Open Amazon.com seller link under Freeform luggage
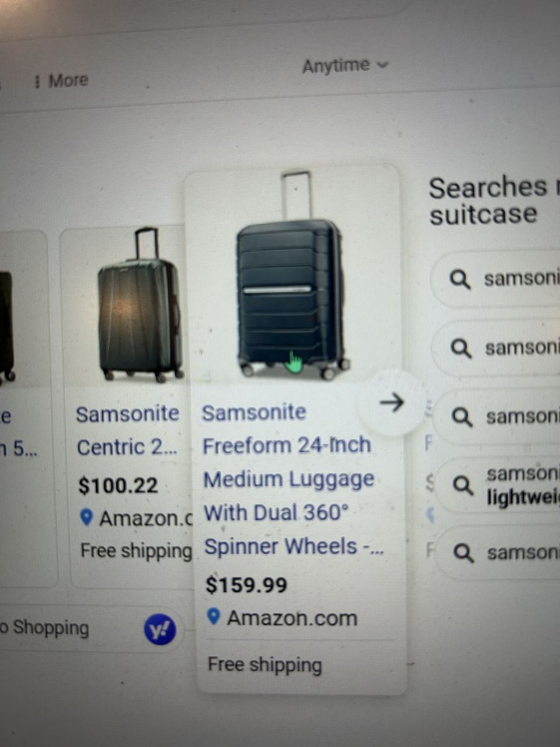The width and height of the screenshot is (560, 747). pos(292,618)
